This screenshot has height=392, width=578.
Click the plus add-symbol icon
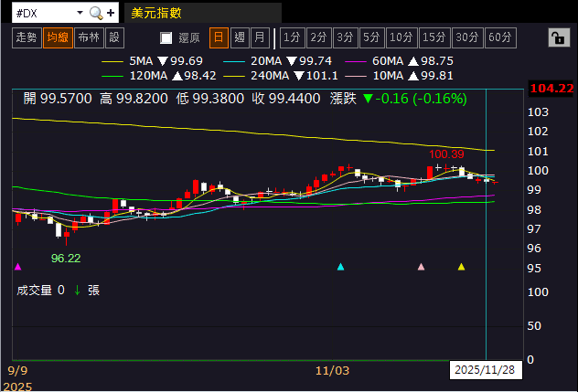pyautogui.click(x=111, y=14)
